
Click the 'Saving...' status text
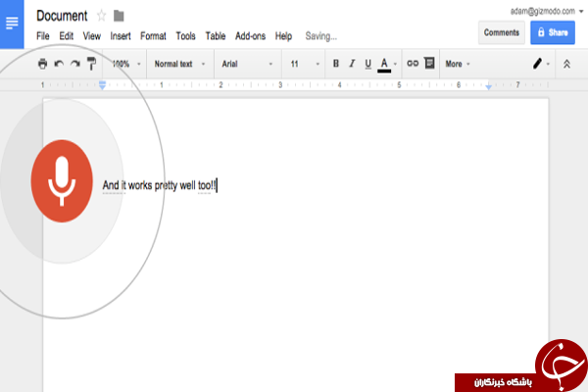point(321,36)
